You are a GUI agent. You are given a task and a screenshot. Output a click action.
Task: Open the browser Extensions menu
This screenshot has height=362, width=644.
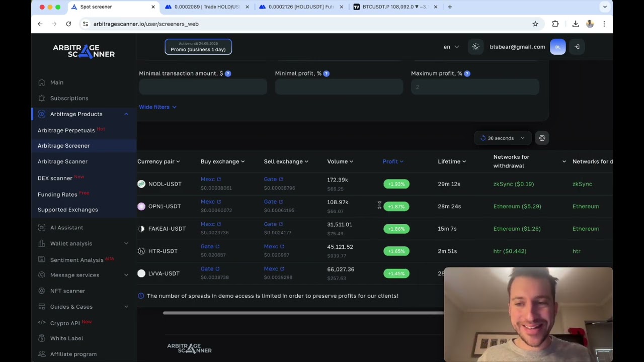coord(555,24)
